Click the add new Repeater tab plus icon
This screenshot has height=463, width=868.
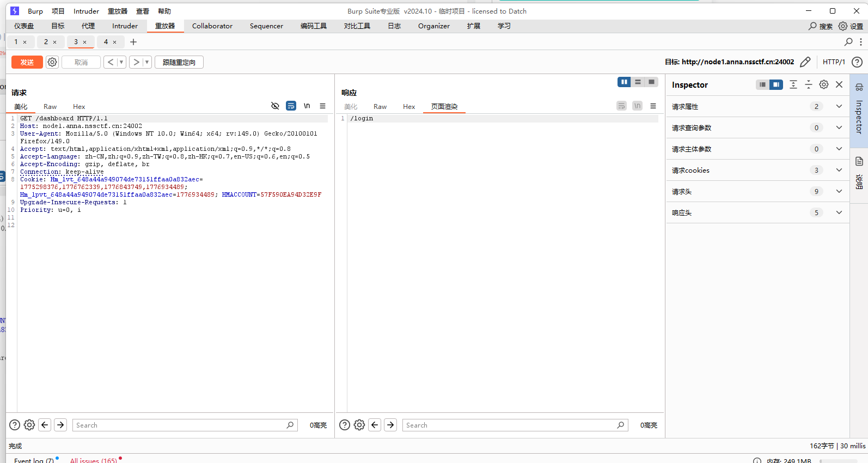(133, 42)
